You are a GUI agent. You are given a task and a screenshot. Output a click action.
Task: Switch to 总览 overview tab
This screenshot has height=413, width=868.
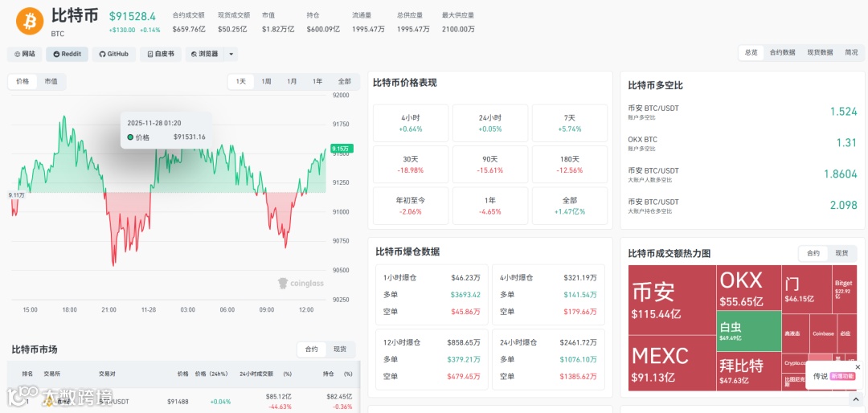pyautogui.click(x=751, y=52)
